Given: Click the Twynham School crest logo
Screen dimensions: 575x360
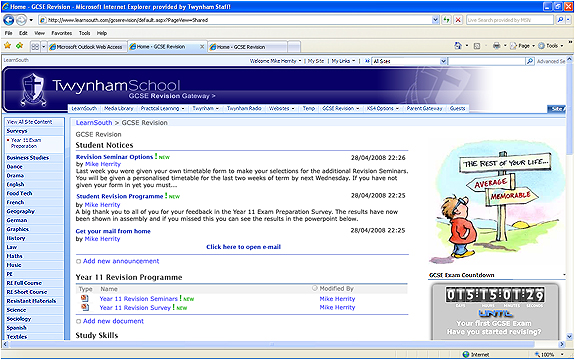Looking at the screenshot, I should coord(33,89).
